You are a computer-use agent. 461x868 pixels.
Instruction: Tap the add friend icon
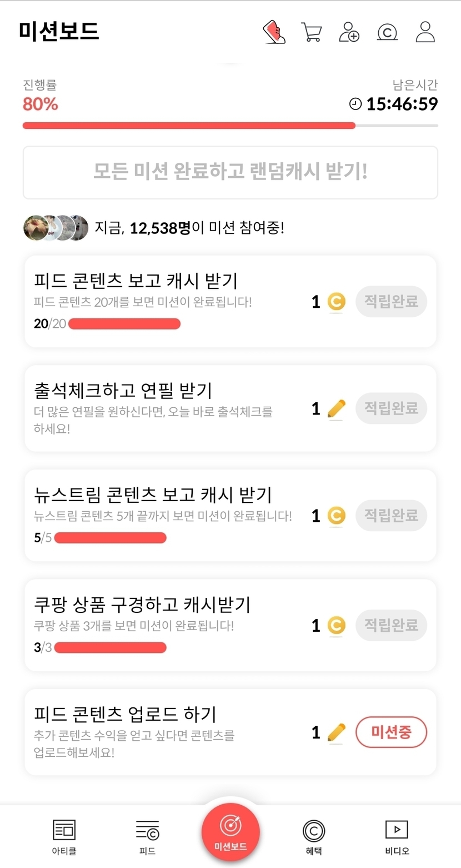click(x=349, y=32)
